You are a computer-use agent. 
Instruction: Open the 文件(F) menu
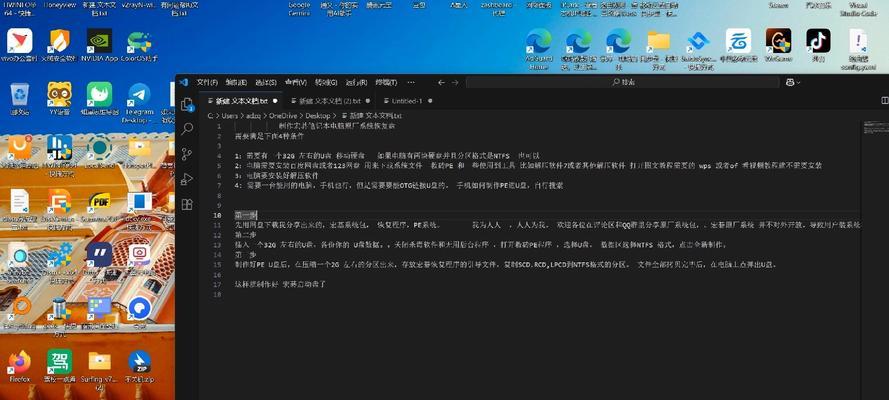point(207,83)
